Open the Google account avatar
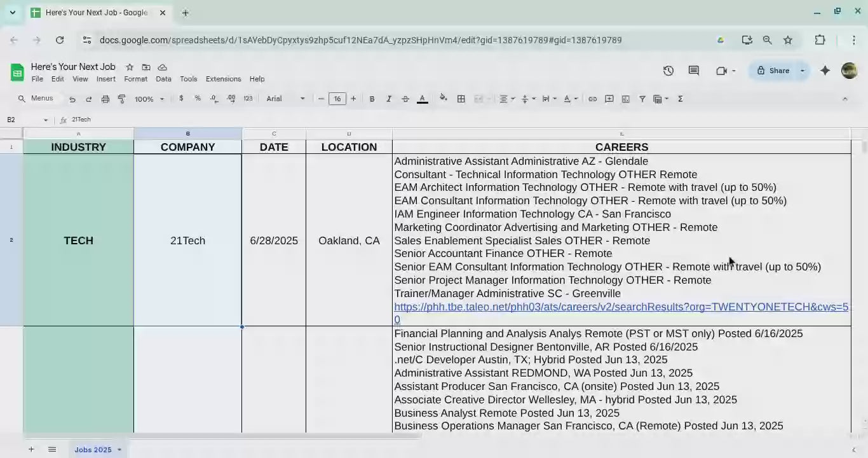The image size is (868, 458). click(x=850, y=71)
